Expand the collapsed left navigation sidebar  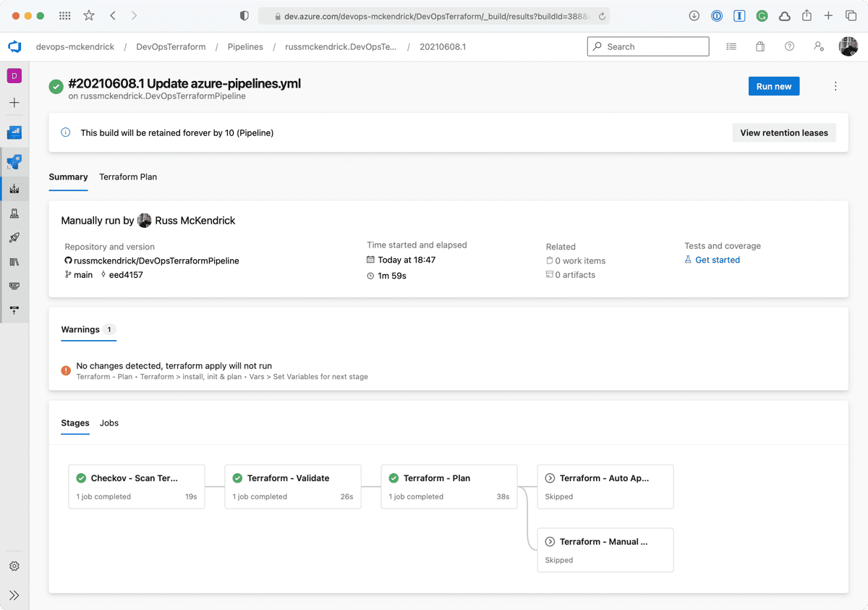14,595
